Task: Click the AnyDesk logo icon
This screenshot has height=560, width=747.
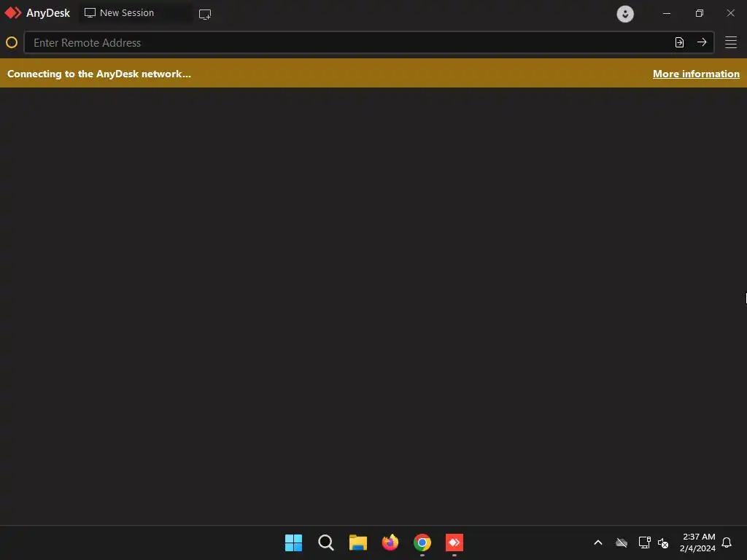Action: click(x=13, y=13)
